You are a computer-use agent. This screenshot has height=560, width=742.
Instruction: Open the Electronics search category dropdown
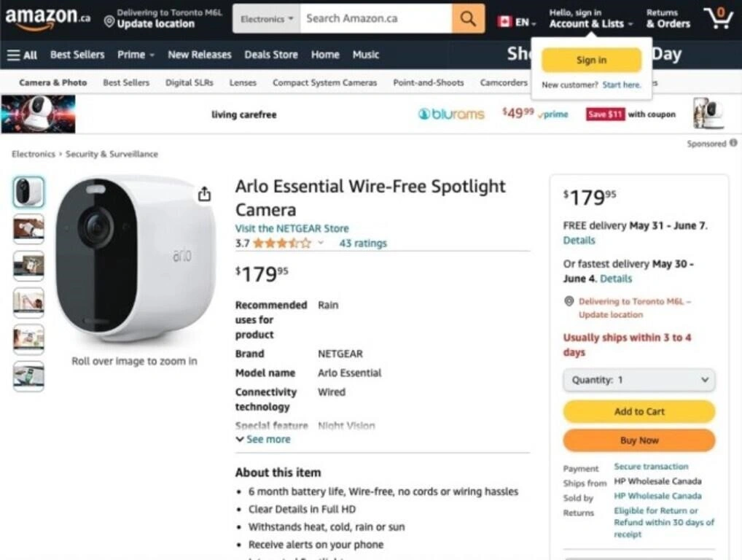(266, 19)
